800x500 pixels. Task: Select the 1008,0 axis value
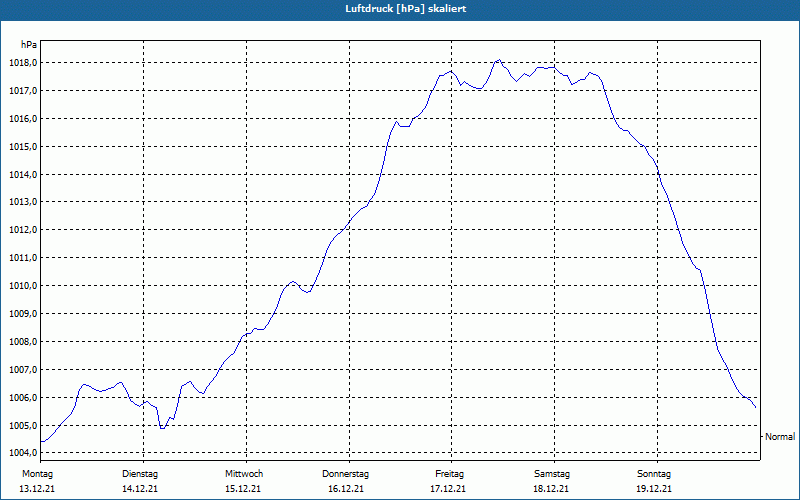click(23, 342)
